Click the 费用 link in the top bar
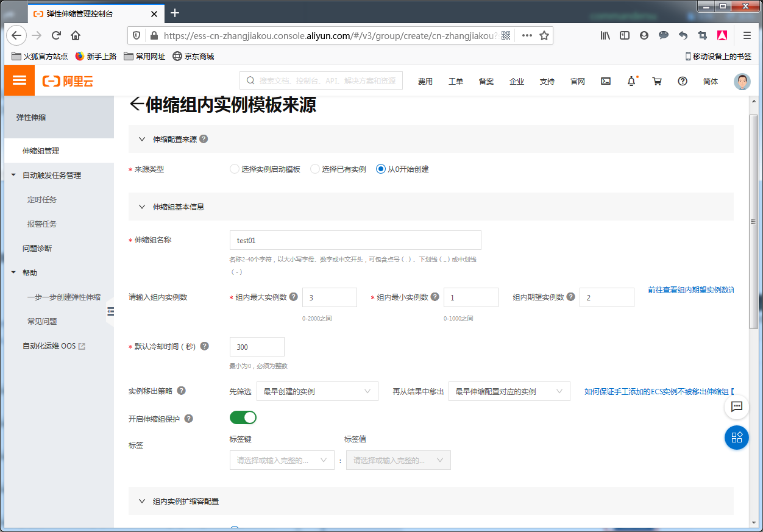Screen dimensions: 763x532 [425, 82]
